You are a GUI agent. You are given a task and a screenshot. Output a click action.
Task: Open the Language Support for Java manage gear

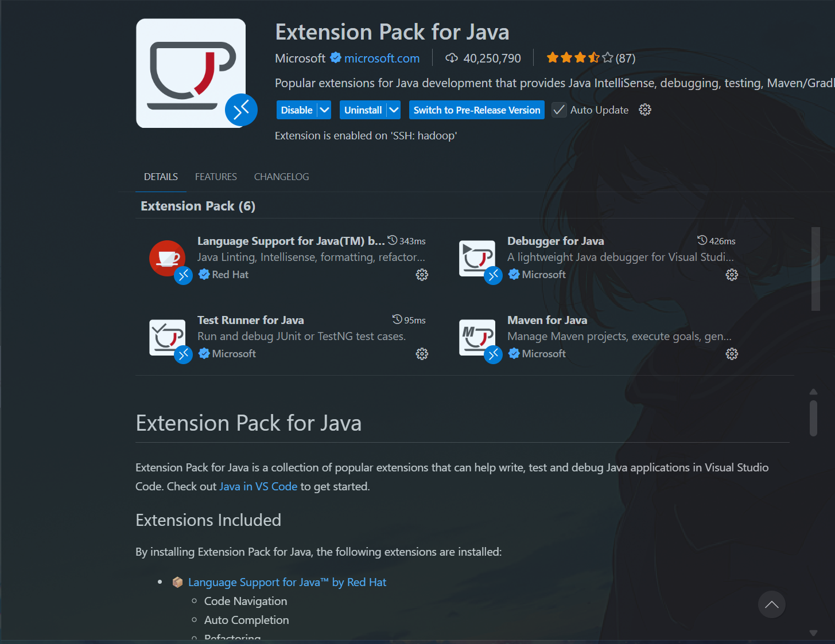tap(422, 275)
